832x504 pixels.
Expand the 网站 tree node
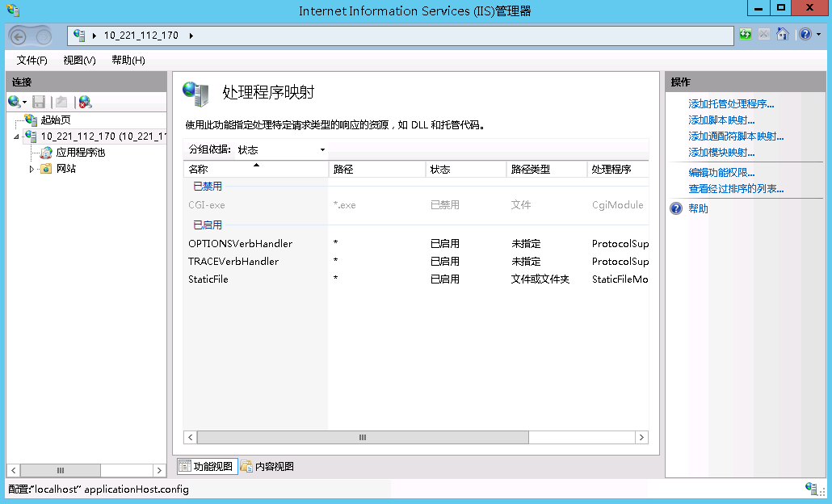(32, 169)
